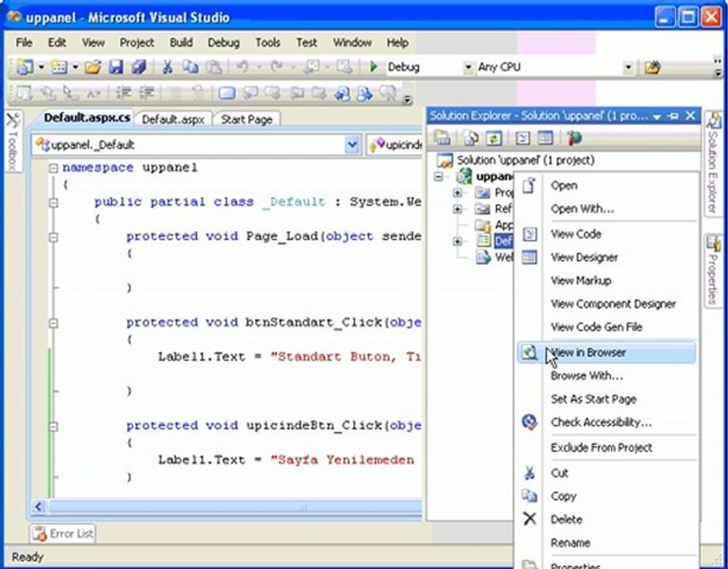Select Set As Start Page menu entry

tap(606, 398)
